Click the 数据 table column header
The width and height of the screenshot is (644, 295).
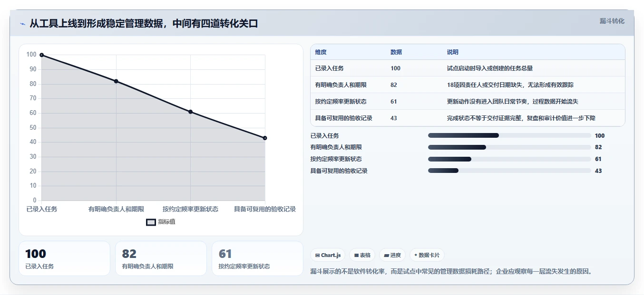(x=396, y=52)
